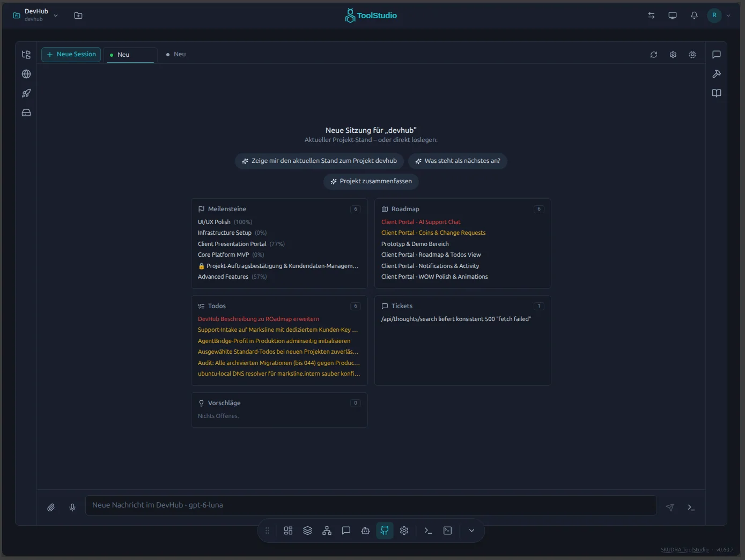Click 'Zeige mir den aktuellen Stand' suggestion
The height and width of the screenshot is (560, 745).
pyautogui.click(x=319, y=161)
